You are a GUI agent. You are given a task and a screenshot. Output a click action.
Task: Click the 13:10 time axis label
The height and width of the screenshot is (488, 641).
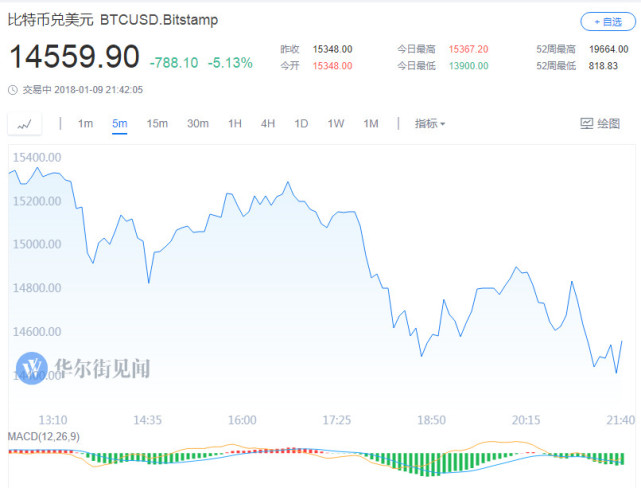click(53, 420)
